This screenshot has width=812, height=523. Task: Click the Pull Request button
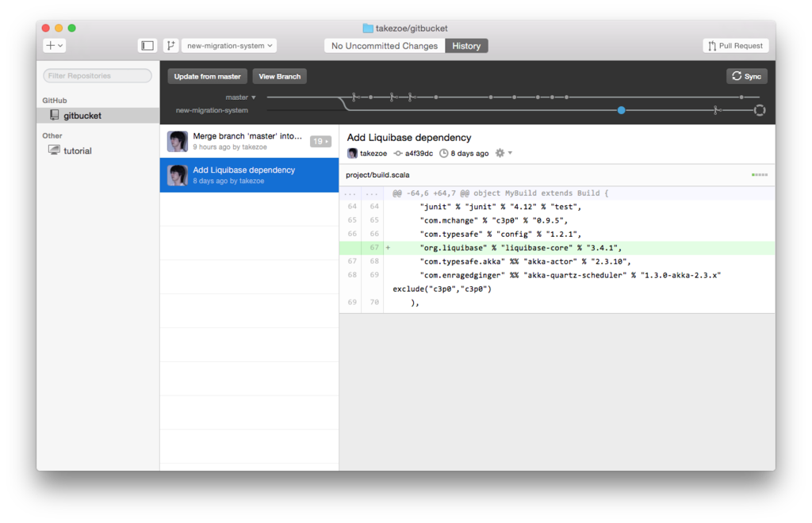click(736, 45)
